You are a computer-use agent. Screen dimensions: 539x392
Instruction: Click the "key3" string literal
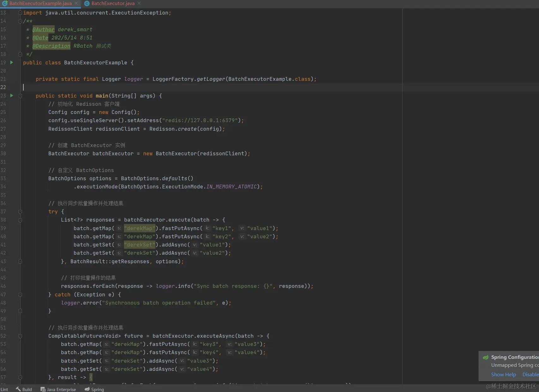tap(209, 344)
